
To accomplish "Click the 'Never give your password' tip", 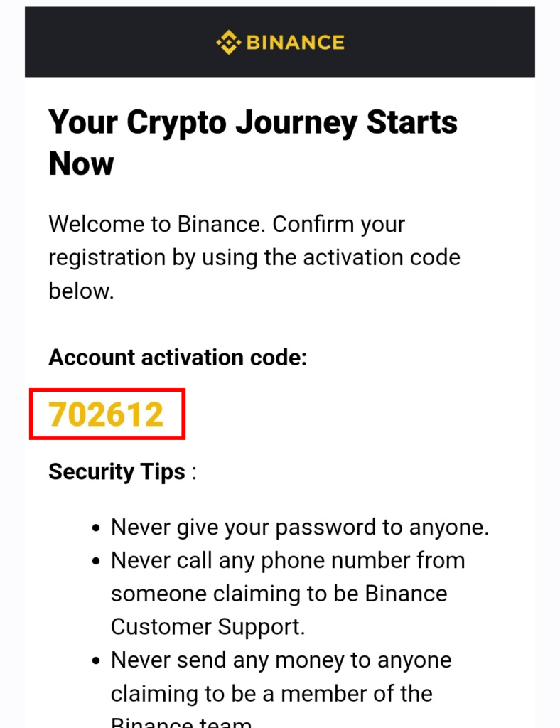I will click(x=300, y=528).
